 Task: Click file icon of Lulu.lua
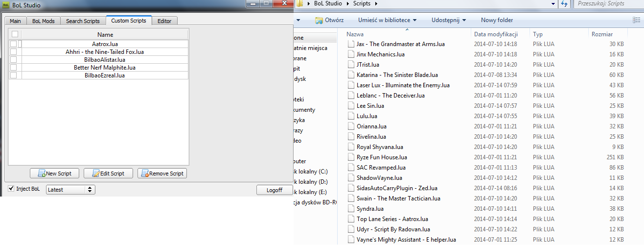[x=350, y=116]
